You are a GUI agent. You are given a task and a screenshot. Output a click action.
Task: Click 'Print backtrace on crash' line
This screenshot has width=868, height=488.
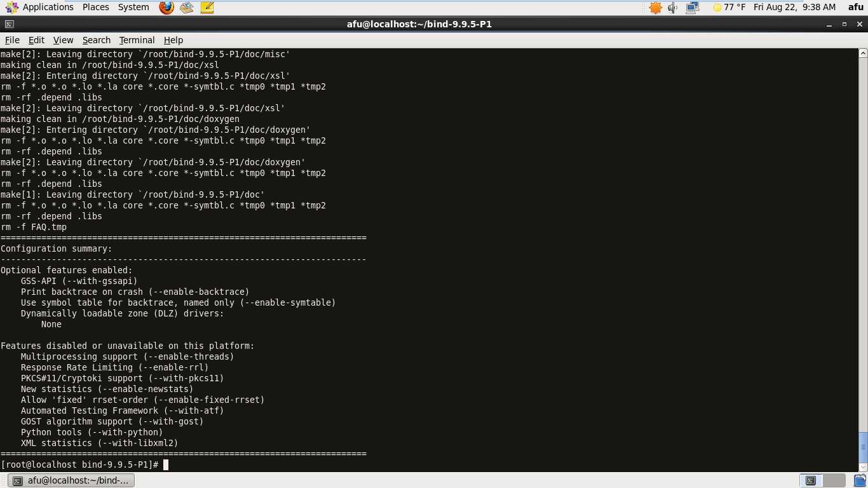tap(135, 292)
